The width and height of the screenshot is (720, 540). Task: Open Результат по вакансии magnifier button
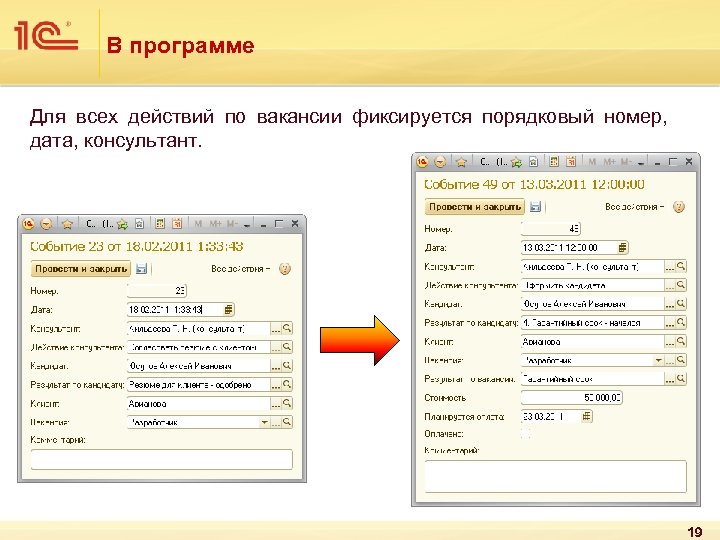click(x=681, y=379)
